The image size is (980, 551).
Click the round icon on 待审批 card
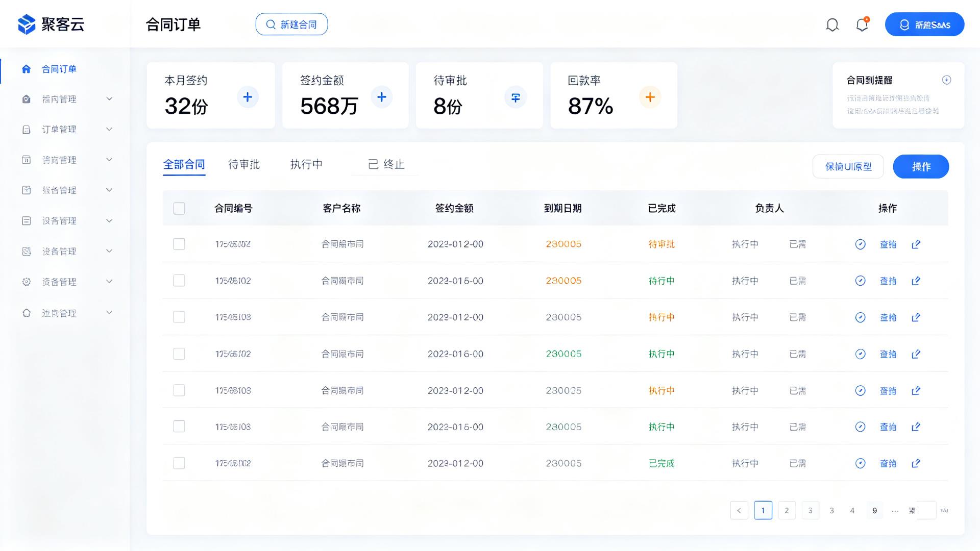click(516, 97)
